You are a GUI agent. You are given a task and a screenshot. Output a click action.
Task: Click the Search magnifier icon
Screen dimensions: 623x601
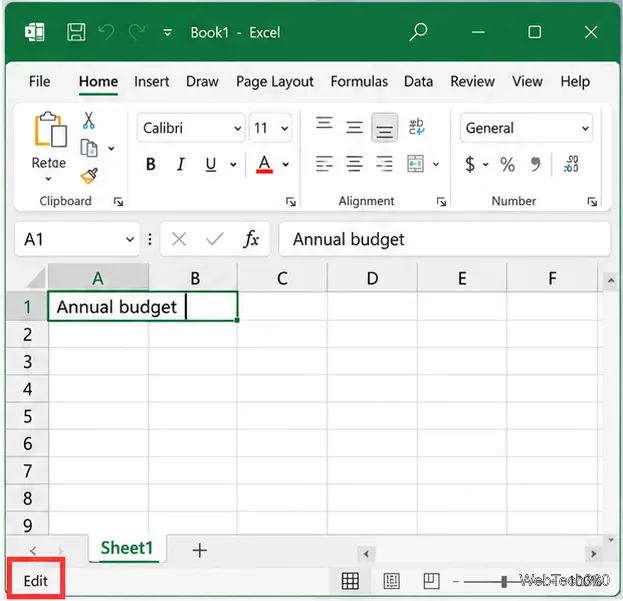tap(418, 32)
